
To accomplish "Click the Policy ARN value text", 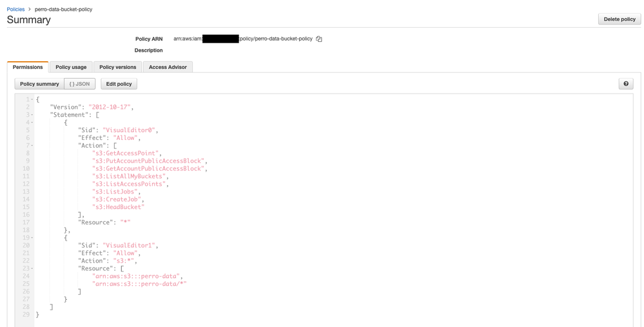I will pyautogui.click(x=243, y=39).
